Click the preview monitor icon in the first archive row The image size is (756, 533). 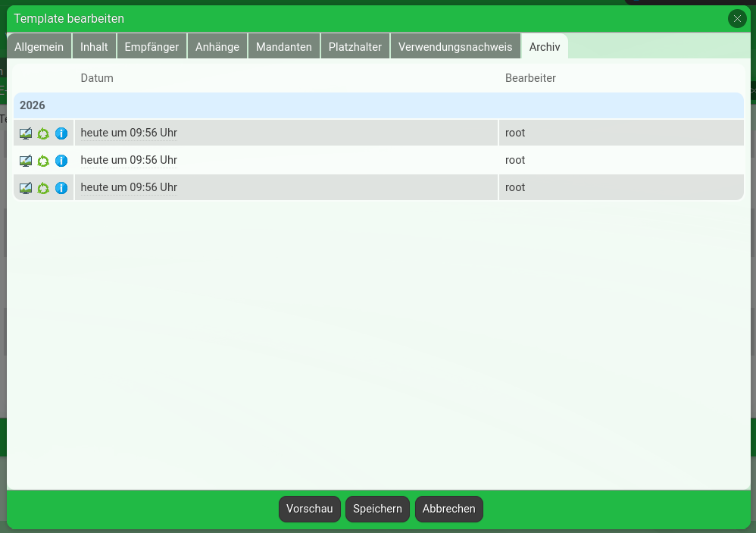26,133
